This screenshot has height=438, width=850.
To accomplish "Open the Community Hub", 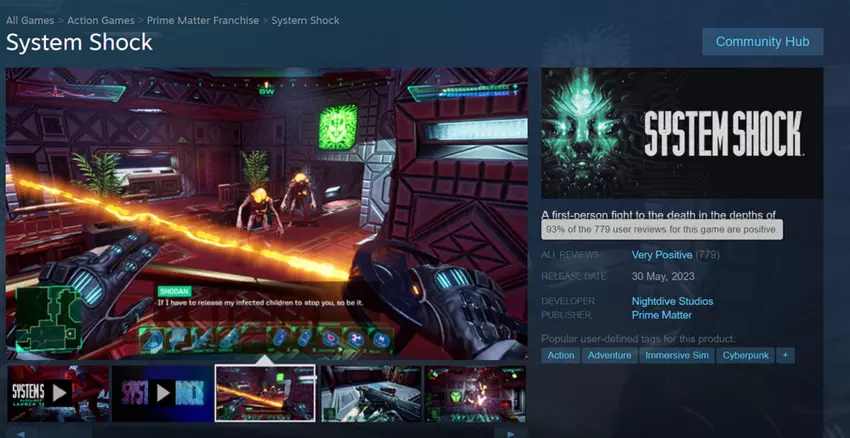I will point(762,42).
